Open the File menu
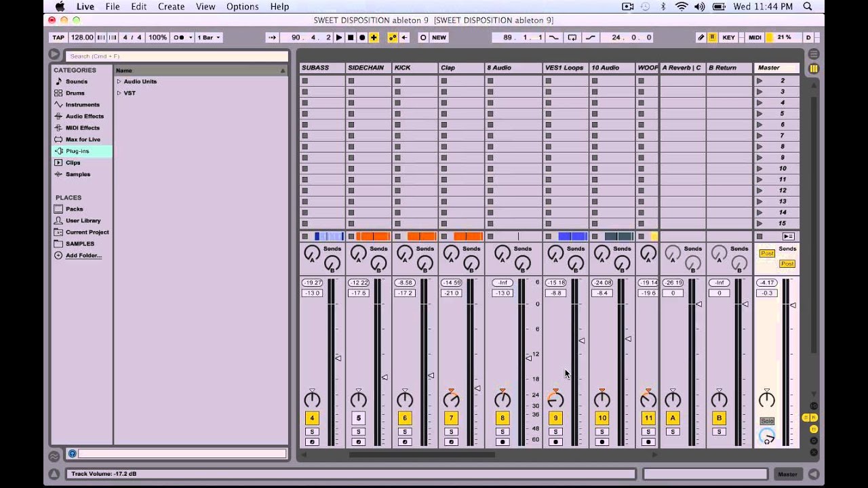The image size is (868, 488). [113, 7]
